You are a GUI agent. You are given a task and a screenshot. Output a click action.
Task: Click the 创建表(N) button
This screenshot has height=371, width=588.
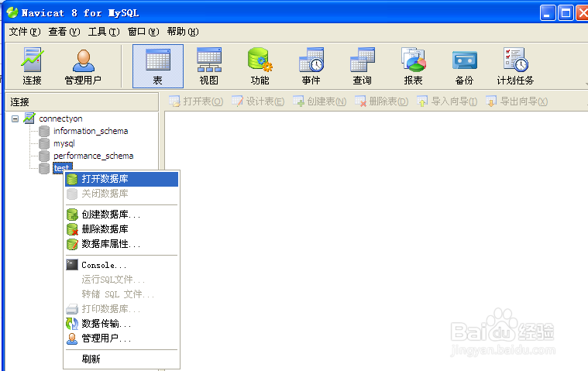319,101
